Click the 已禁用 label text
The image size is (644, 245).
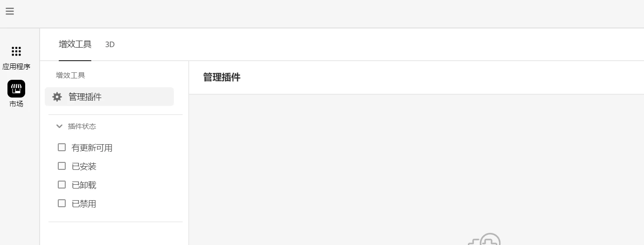pyautogui.click(x=84, y=204)
